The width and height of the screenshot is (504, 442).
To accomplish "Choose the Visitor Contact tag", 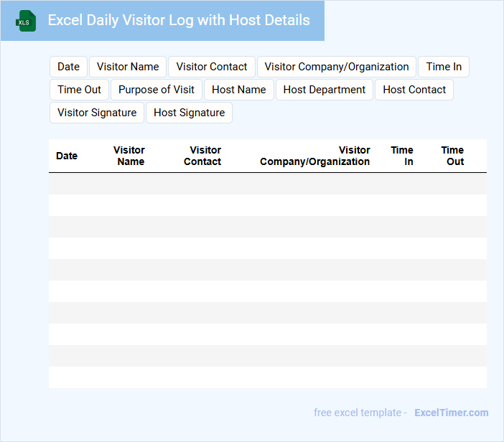I will click(212, 67).
